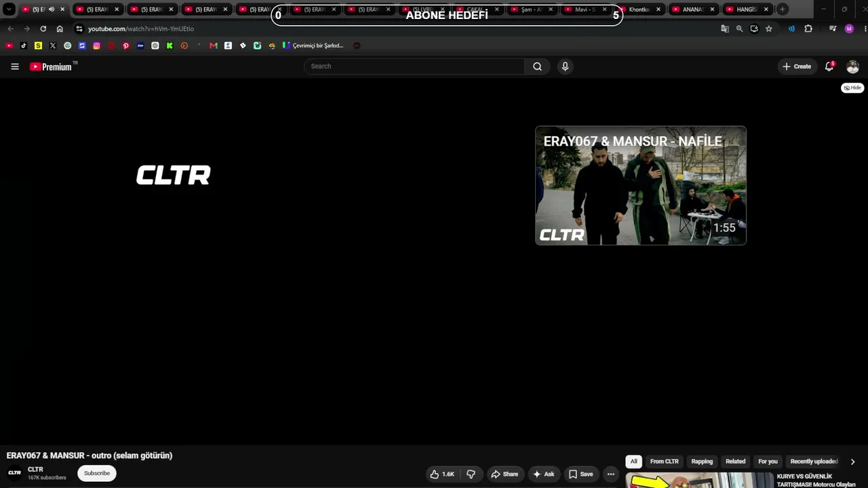Mute the playing tab's speaker icon
Image resolution: width=868 pixels, height=488 pixels.
(52, 9)
